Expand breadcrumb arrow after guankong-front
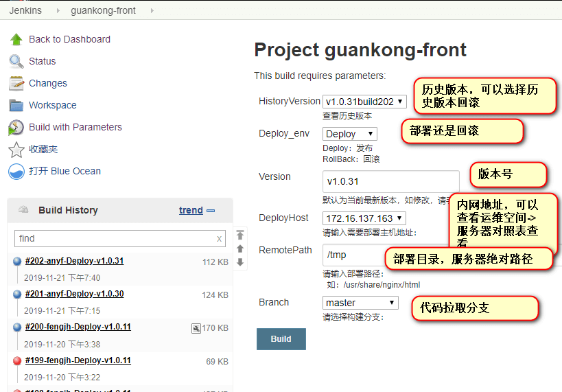 click(x=152, y=11)
